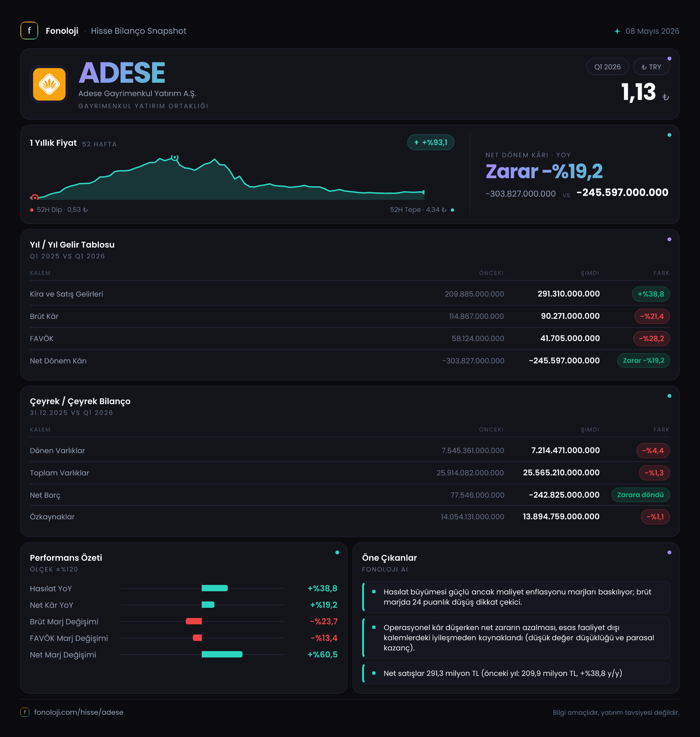Click the Zarar -%19,2 table badge
This screenshot has height=737, width=700.
coord(643,361)
